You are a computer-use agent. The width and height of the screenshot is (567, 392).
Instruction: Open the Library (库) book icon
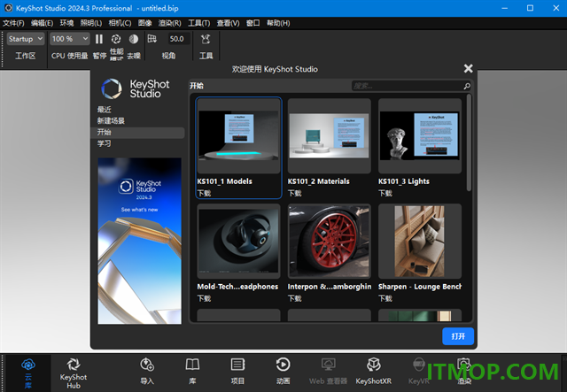[192, 365]
